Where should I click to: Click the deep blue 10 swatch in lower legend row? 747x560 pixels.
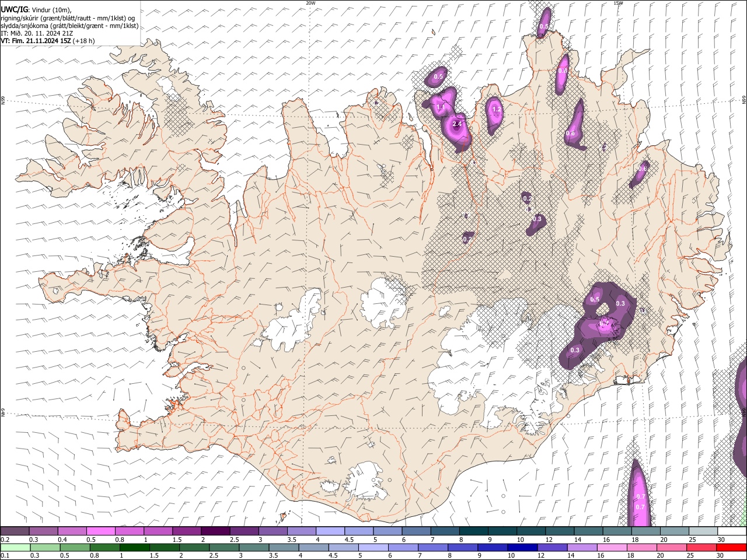pos(521,547)
